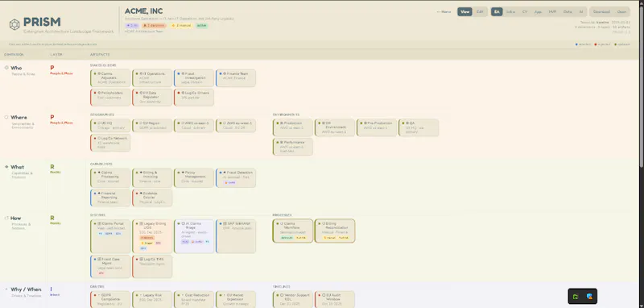Viewport: 644px width, 308px height.
Task: Open the Fraud Investigation stakeholder card
Action: pos(194,78)
